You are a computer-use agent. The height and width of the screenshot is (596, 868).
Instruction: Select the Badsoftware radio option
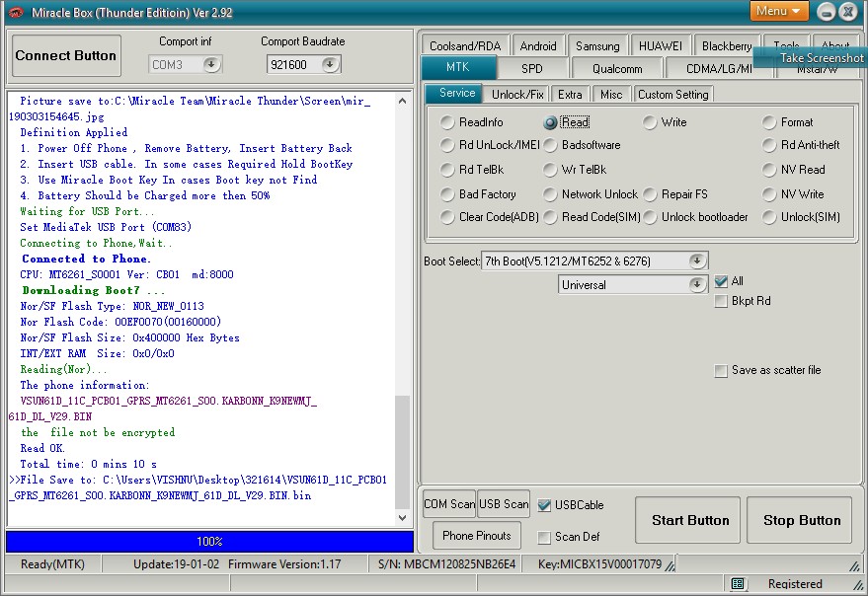pos(582,145)
